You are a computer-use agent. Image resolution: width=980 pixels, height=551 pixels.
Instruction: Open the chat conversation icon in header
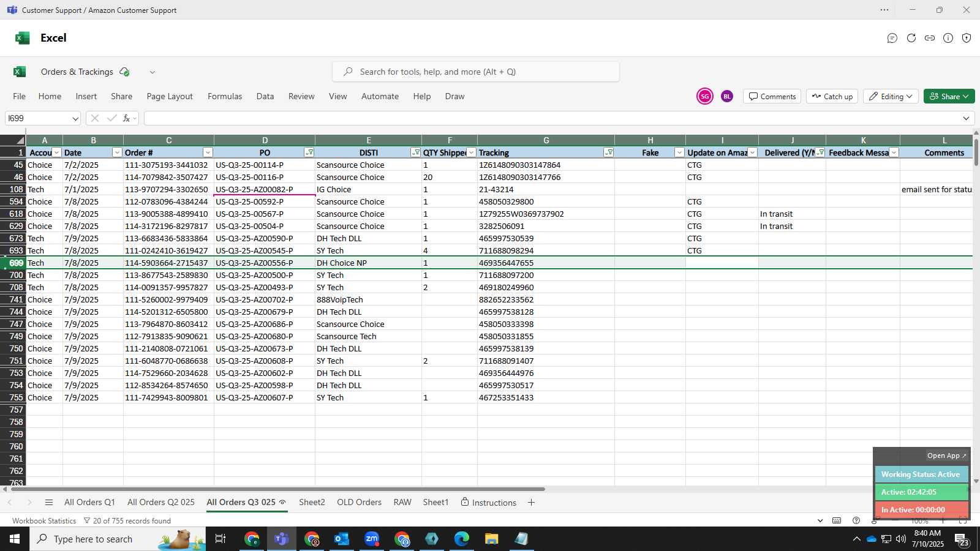point(892,38)
